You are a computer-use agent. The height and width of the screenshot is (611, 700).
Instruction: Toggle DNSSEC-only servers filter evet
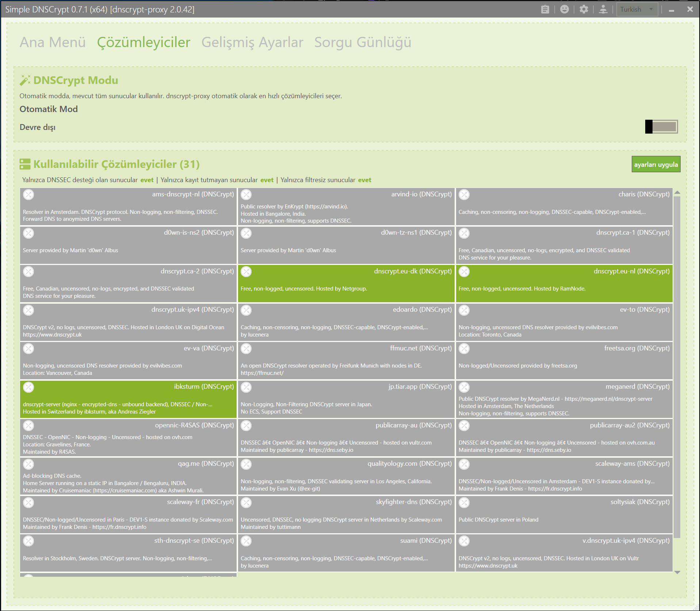click(x=147, y=180)
